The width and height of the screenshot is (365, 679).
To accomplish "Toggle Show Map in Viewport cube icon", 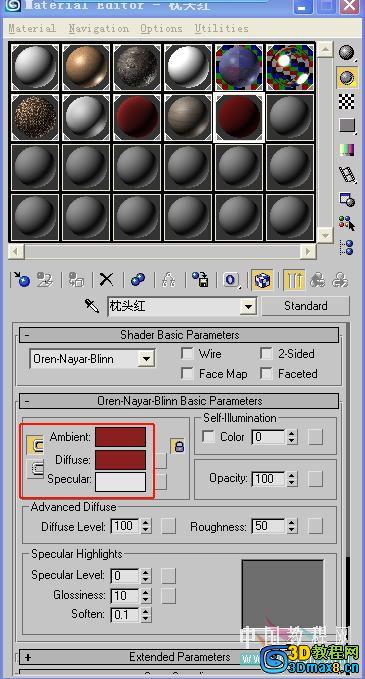I will tap(262, 280).
